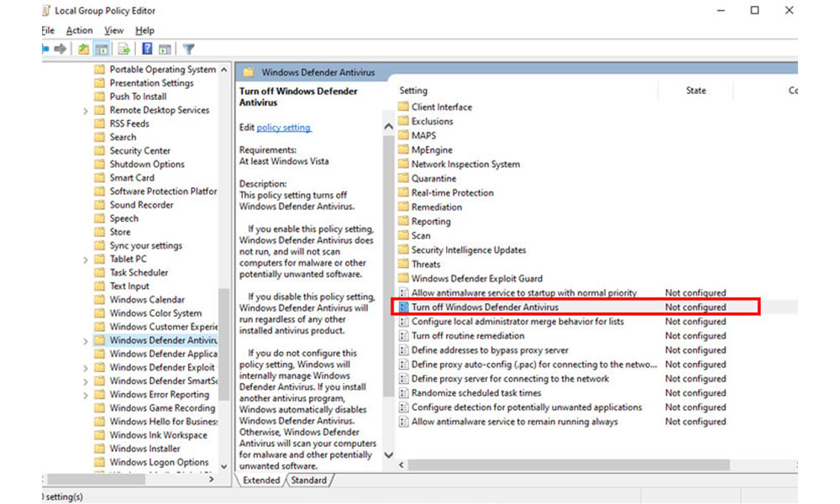Expand the Remote Desktop Services tree node

(86, 111)
